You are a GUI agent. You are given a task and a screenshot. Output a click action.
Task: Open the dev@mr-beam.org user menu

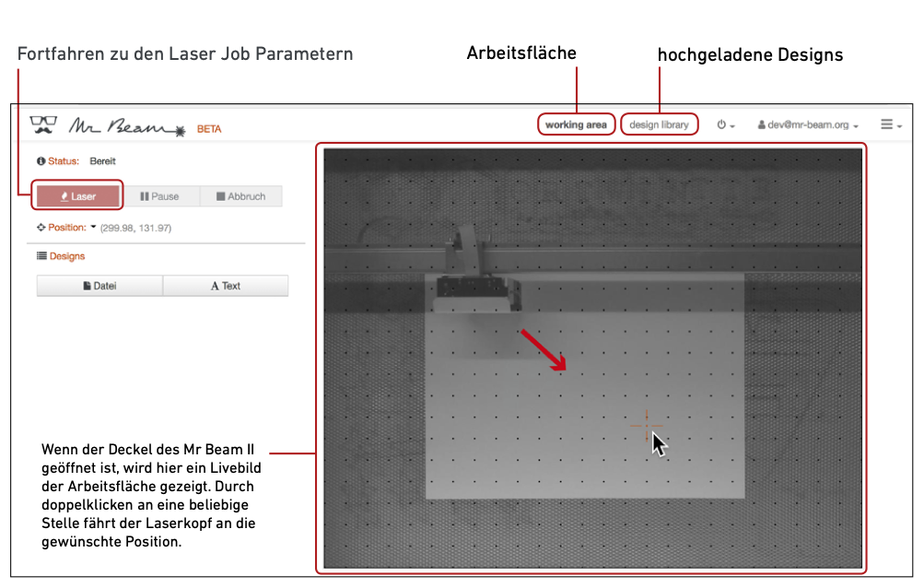click(x=808, y=124)
